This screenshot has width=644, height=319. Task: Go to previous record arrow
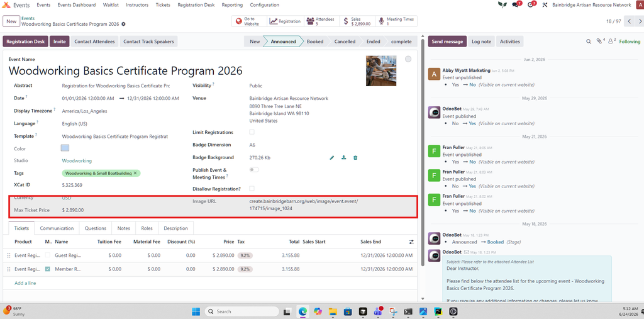[x=629, y=21]
